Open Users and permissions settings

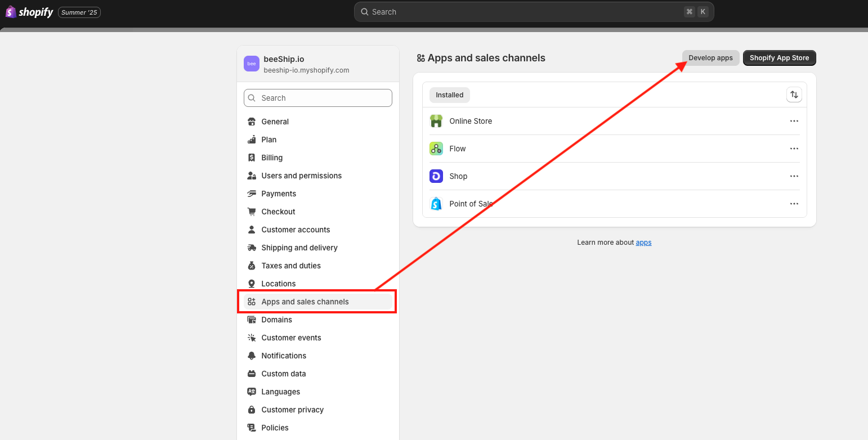click(301, 176)
